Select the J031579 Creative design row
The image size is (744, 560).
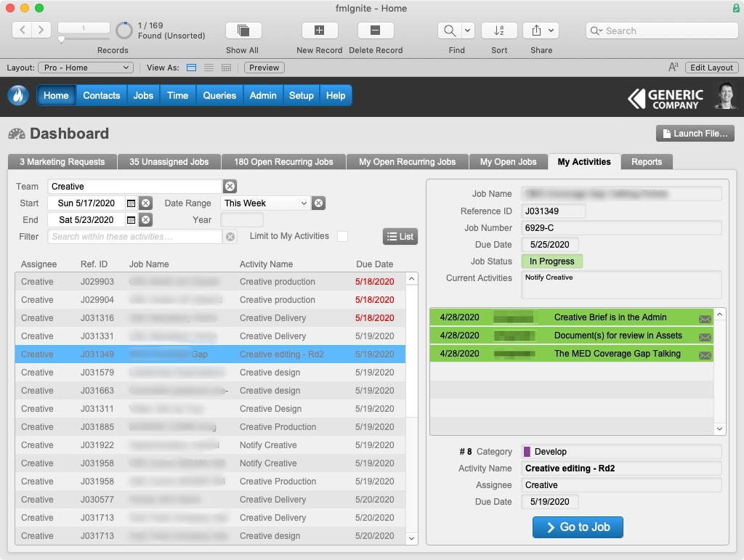tap(210, 373)
